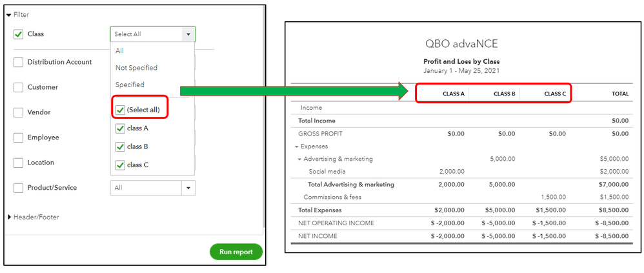The height and width of the screenshot is (273, 644).
Task: Collapse the Expenses row in report
Action: click(296, 147)
